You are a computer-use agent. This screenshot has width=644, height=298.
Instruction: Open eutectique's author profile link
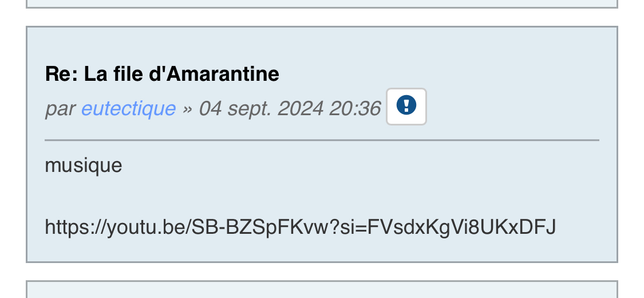[x=128, y=108]
